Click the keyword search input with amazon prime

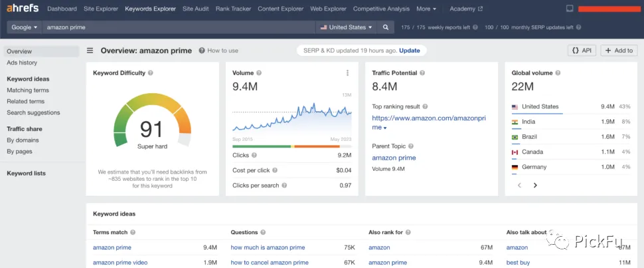179,27
